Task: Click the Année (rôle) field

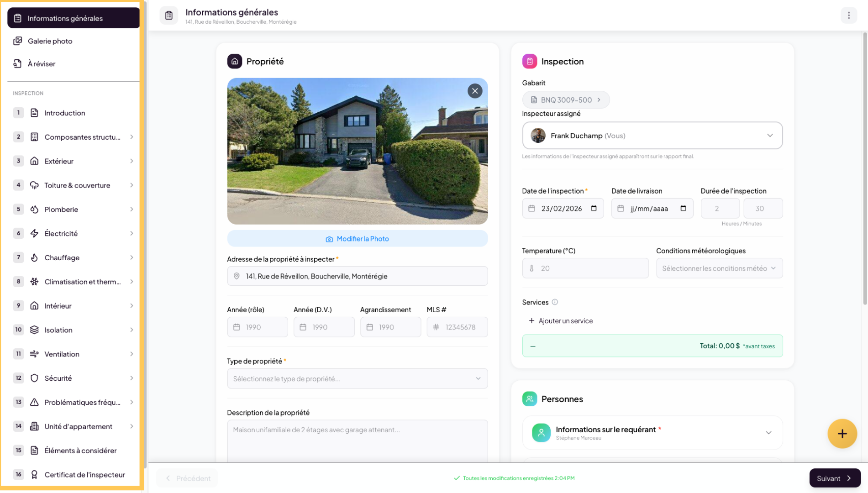Action: [x=258, y=327]
